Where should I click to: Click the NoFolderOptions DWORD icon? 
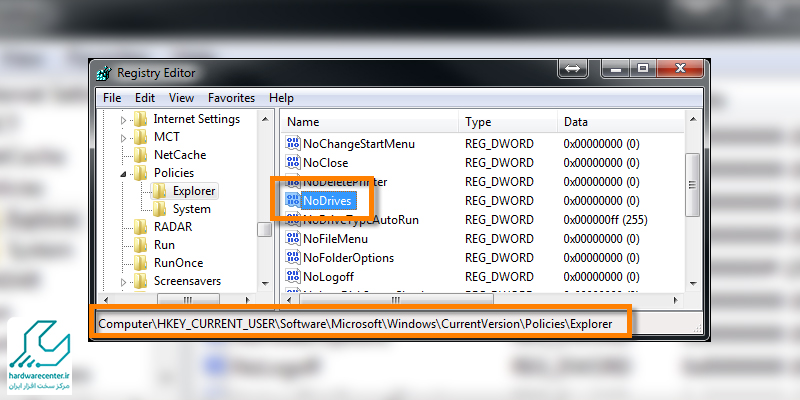[x=293, y=258]
